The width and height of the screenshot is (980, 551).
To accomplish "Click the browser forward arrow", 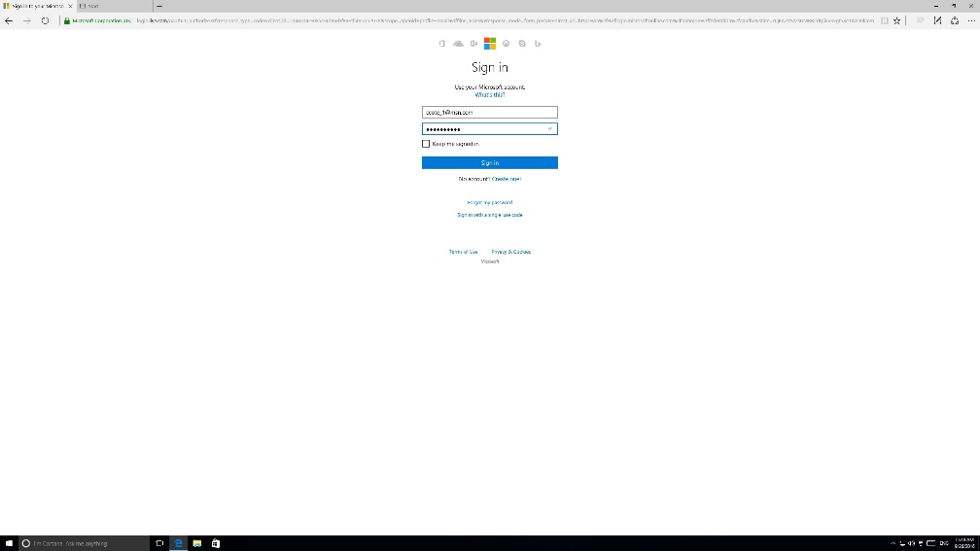I will (27, 20).
